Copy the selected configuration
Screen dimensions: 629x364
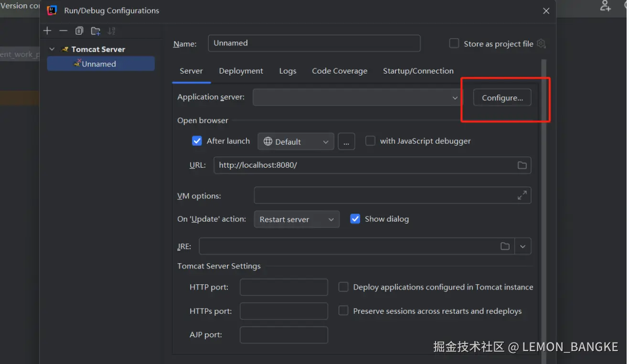[x=79, y=31]
